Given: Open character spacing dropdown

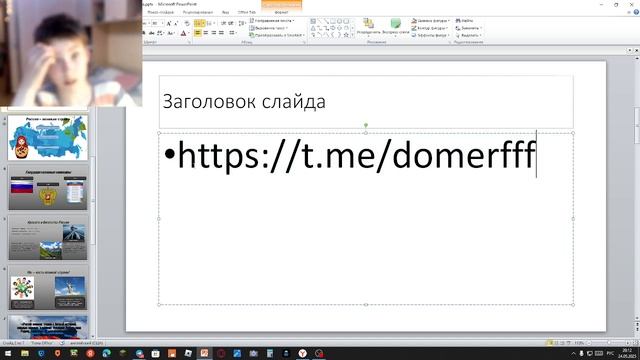Looking at the screenshot, I should (x=160, y=33).
